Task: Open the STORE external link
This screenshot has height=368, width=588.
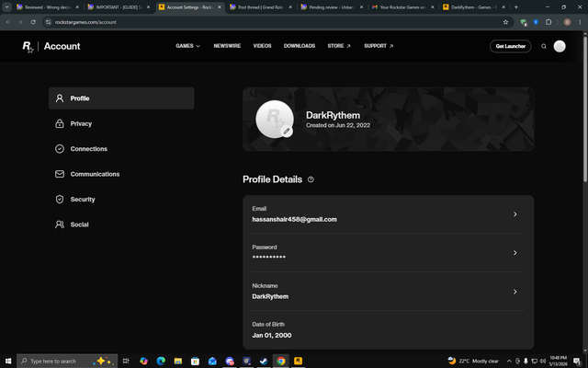Action: click(x=339, y=46)
